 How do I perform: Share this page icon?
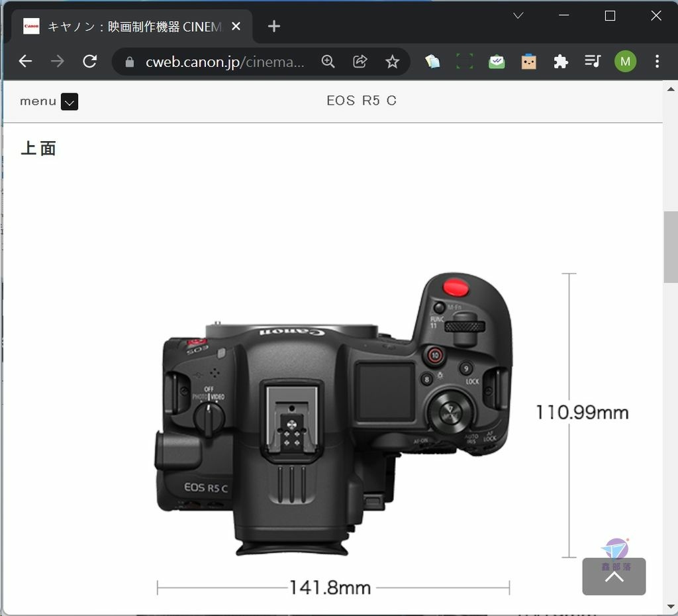click(x=360, y=62)
